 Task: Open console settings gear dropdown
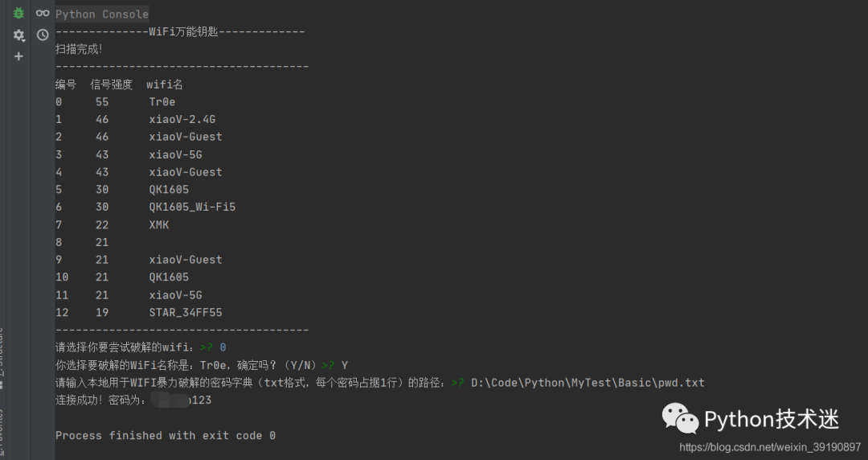[x=18, y=35]
